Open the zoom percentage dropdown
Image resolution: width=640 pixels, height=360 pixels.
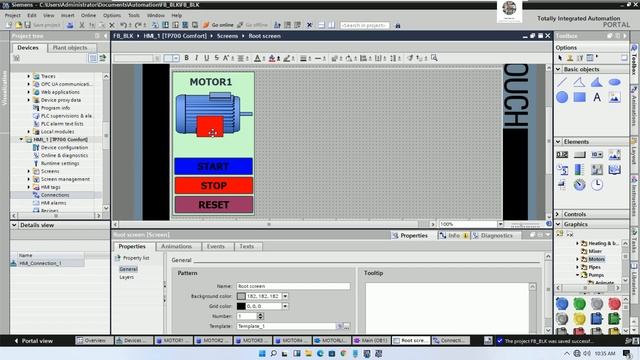500,224
